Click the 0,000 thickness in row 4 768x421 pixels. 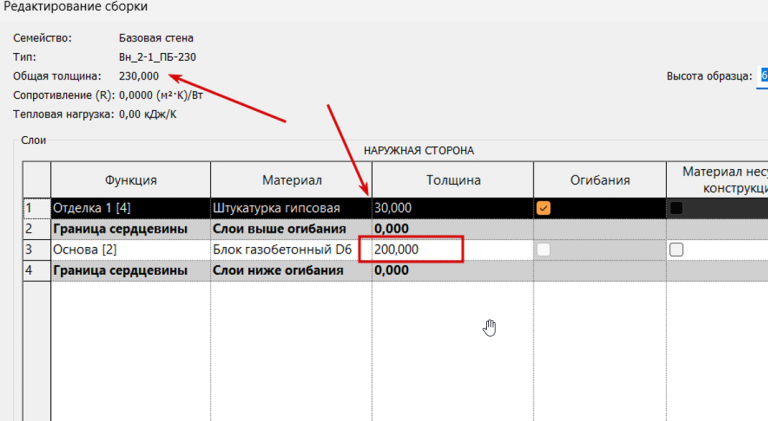(453, 270)
